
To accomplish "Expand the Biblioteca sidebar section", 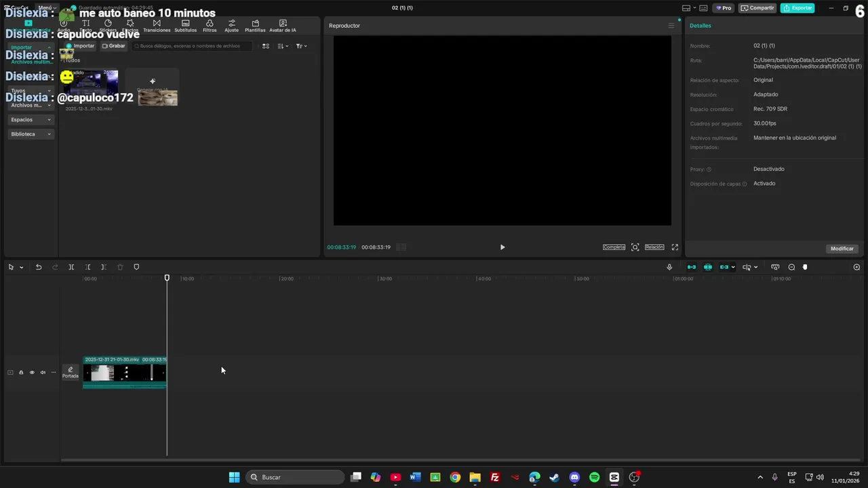I will point(31,134).
